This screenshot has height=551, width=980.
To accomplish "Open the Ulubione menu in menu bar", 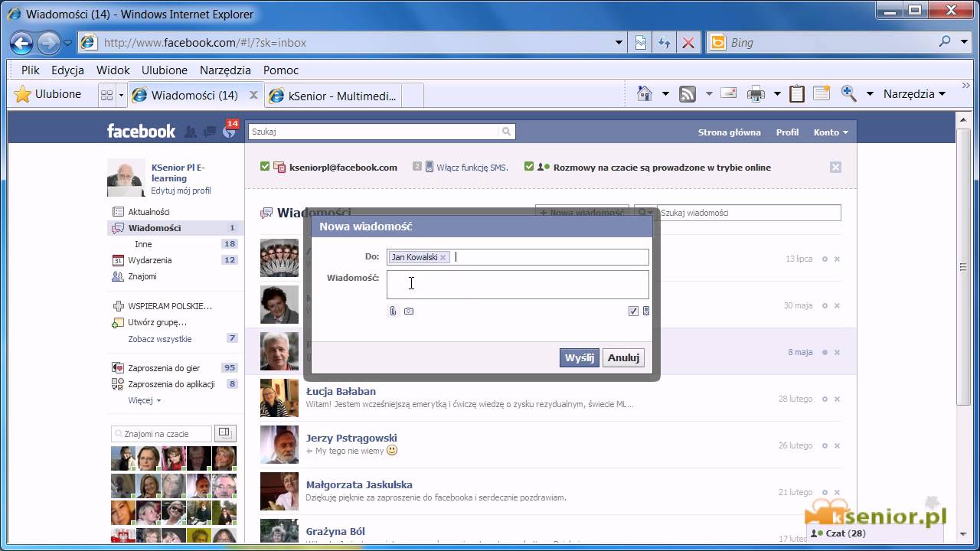I will pos(165,70).
